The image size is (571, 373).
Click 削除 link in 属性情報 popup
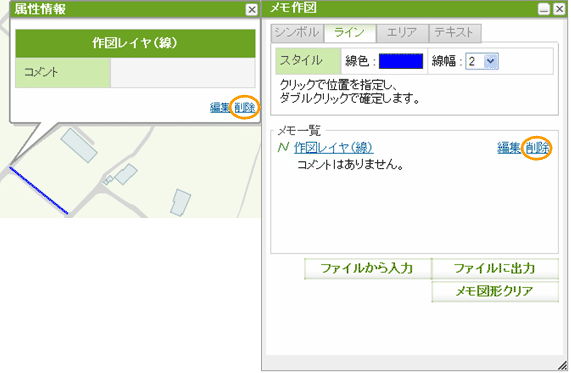click(x=245, y=107)
